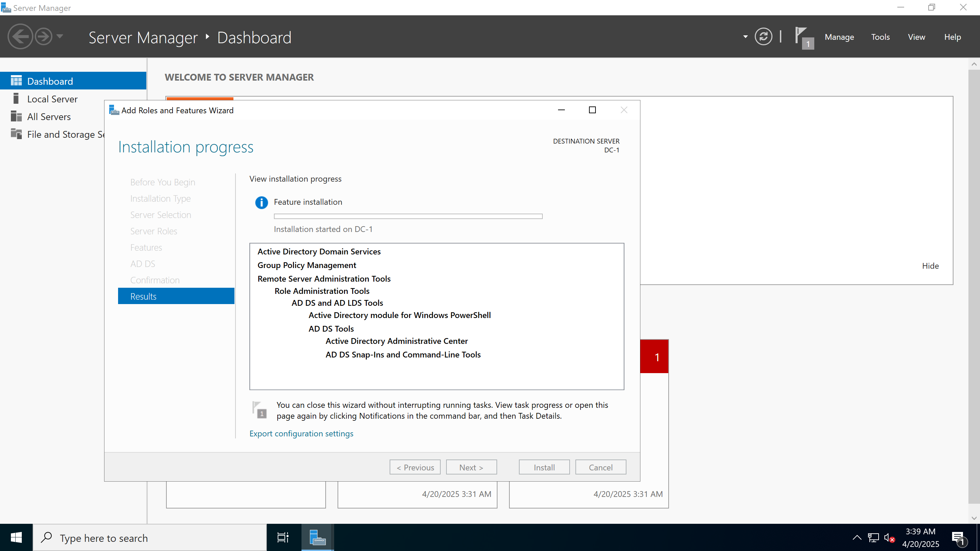Click the wizard title bar icon
This screenshot has width=980, height=551.
point(114,110)
